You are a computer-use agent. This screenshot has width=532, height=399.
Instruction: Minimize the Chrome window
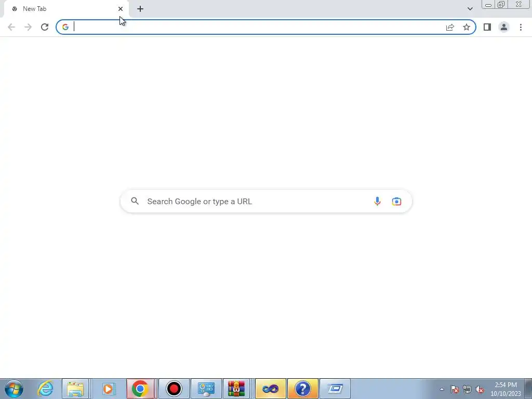488,5
